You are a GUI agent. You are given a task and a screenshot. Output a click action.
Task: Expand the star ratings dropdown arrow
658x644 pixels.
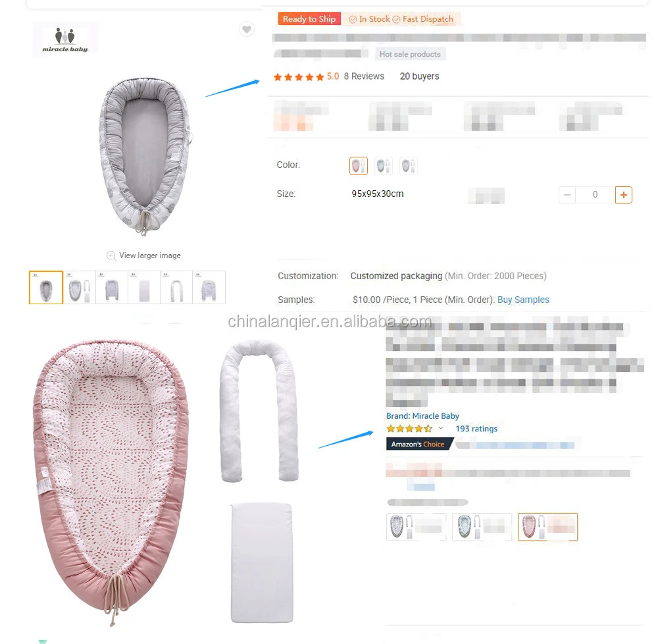click(x=441, y=429)
